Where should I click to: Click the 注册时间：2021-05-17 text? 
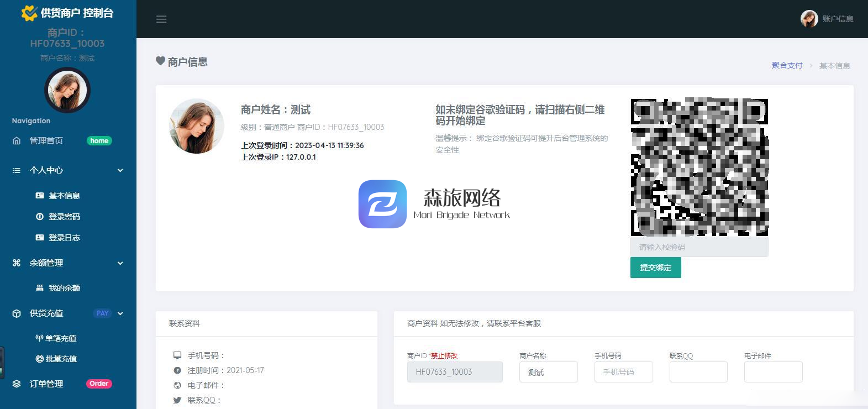point(225,370)
